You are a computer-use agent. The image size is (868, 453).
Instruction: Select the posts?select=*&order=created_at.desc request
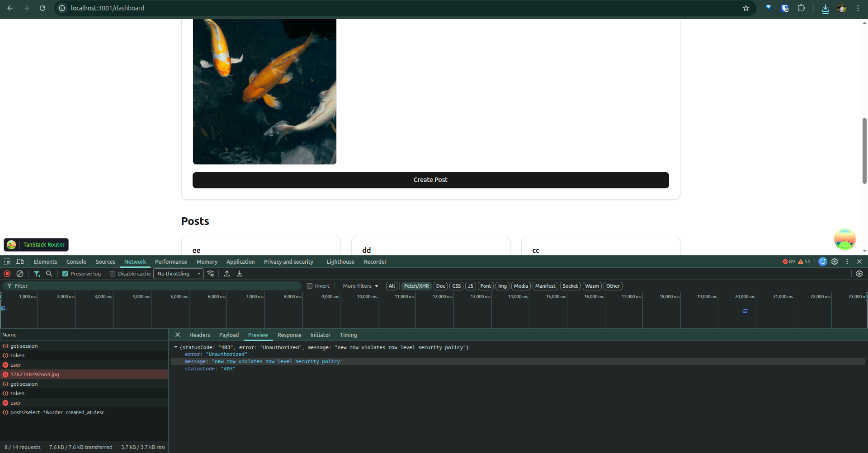click(84, 412)
